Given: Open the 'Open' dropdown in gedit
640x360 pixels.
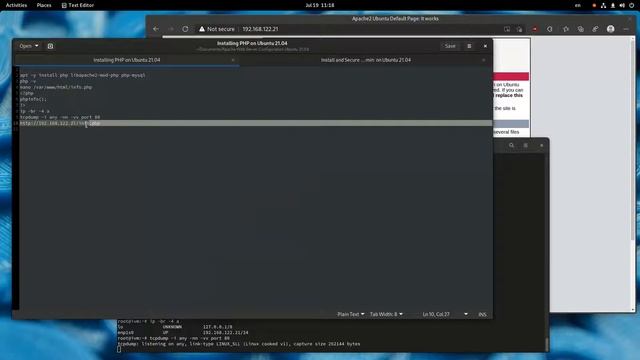Looking at the screenshot, I should 29,46.
